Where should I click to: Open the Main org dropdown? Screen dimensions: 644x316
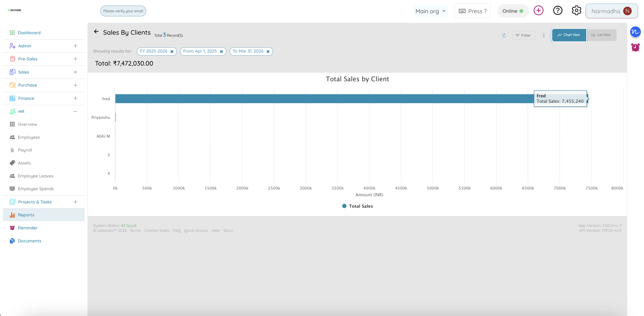(430, 11)
